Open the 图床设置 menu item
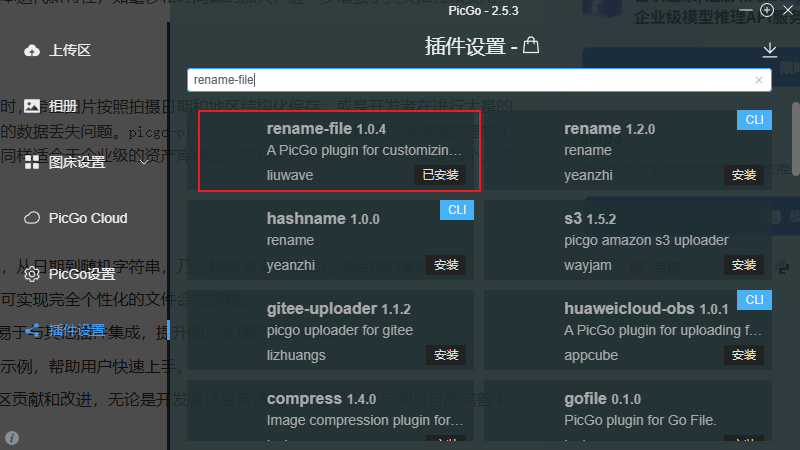 (x=77, y=162)
